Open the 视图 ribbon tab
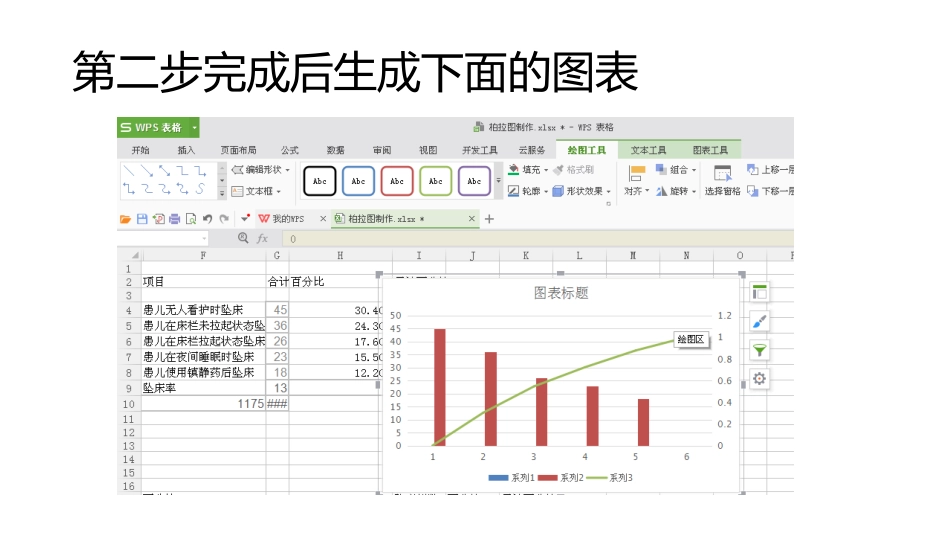950x535 pixels. [x=428, y=150]
